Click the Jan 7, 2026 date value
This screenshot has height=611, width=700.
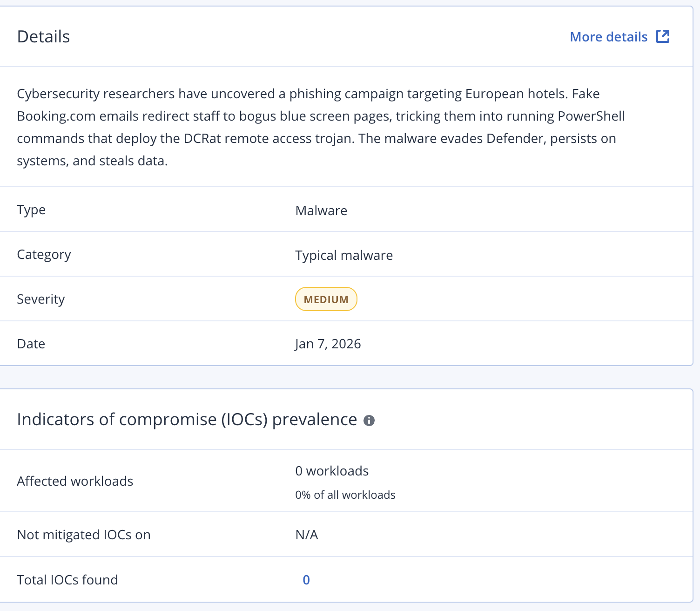[x=328, y=344]
